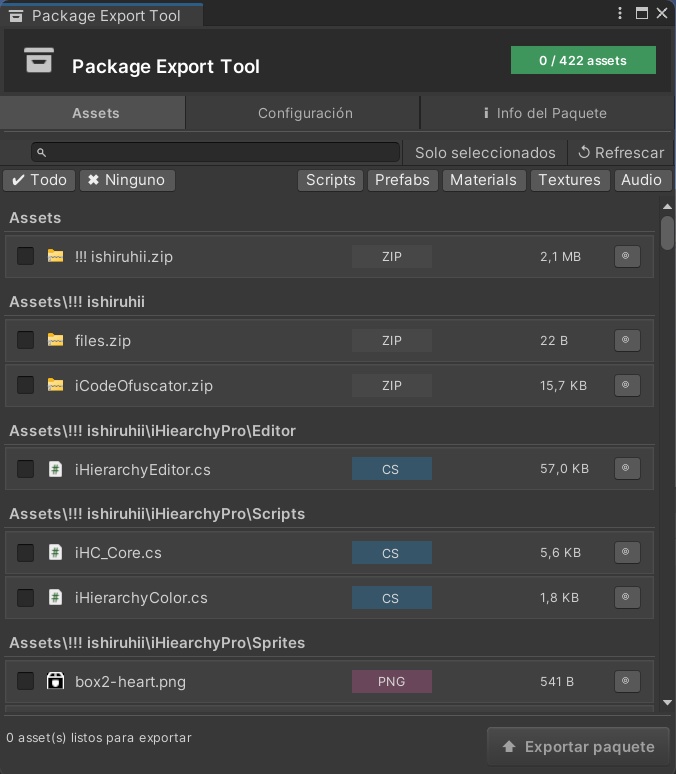Check the iCodeOfuscator.zip checkbox

pyautogui.click(x=25, y=385)
